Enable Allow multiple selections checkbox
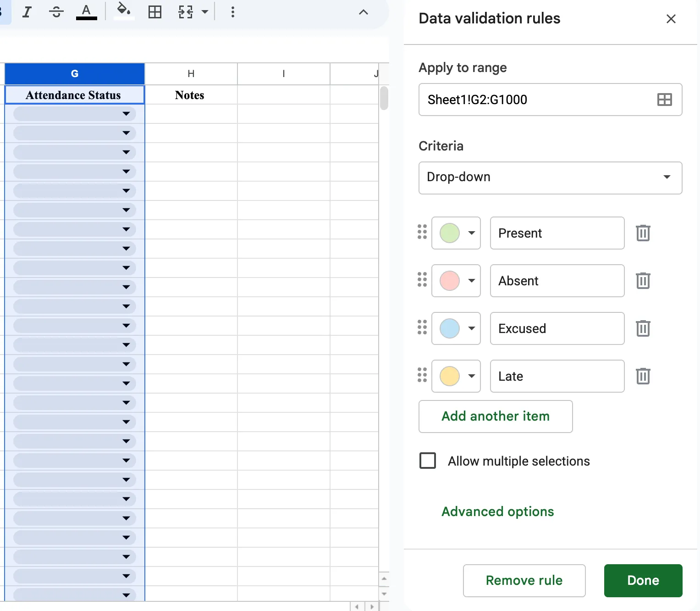The image size is (700, 611). point(428,461)
